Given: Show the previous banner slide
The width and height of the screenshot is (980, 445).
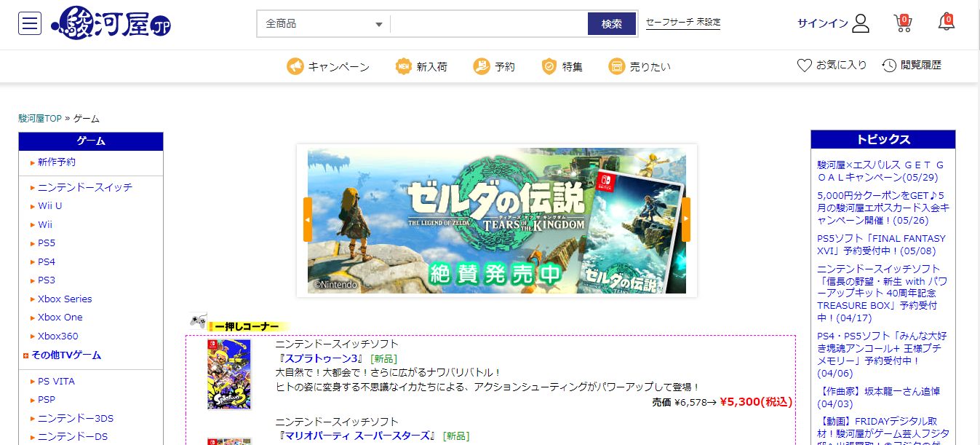Looking at the screenshot, I should 308,219.
